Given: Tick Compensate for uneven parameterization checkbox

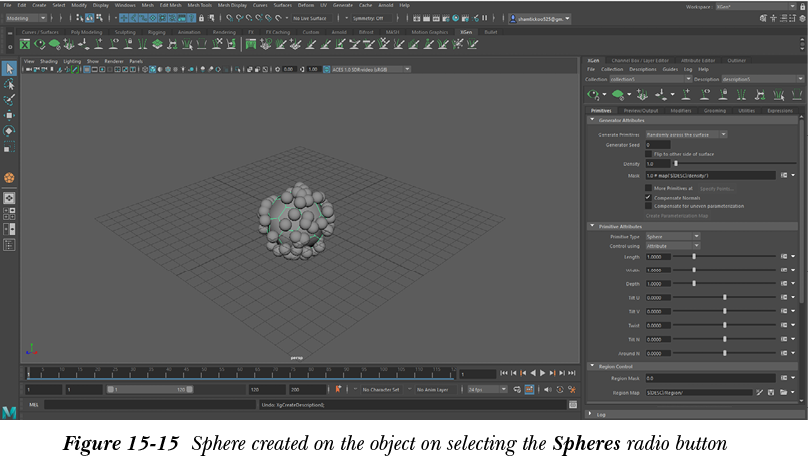Looking at the screenshot, I should coord(648,206).
